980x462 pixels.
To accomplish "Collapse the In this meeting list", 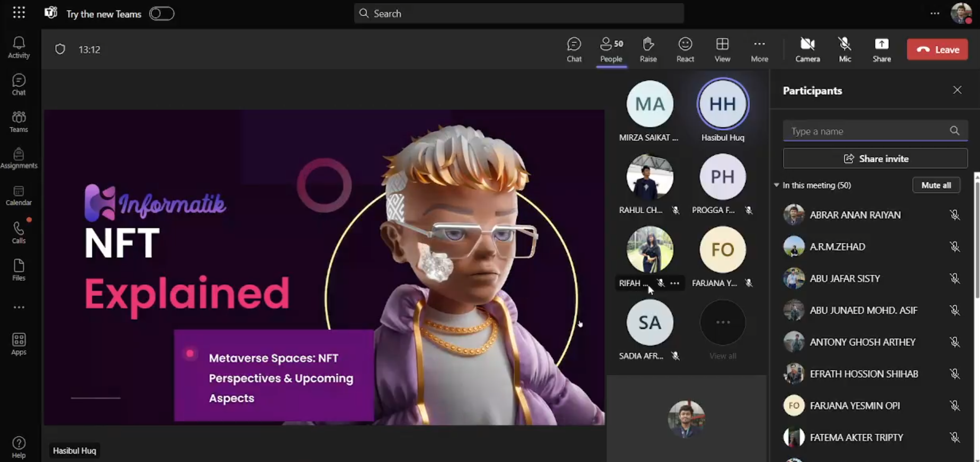I will [x=777, y=185].
